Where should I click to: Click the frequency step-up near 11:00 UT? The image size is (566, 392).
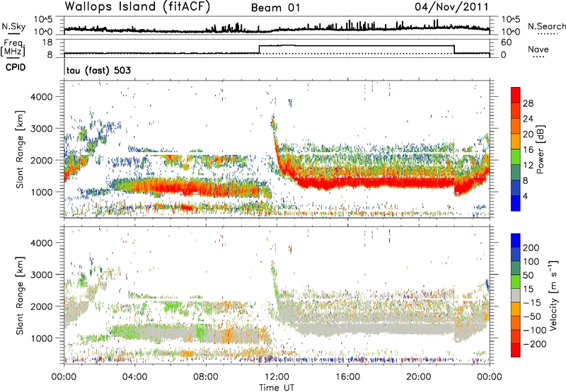tap(260, 50)
